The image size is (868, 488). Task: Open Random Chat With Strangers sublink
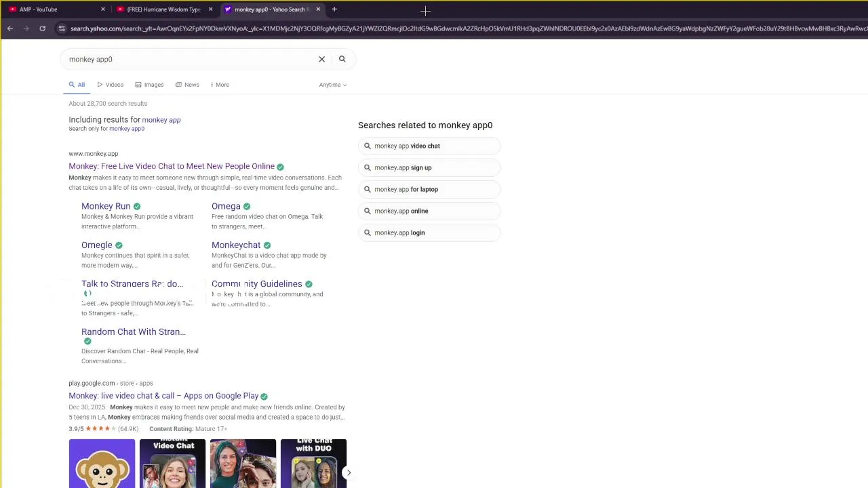[134, 332]
